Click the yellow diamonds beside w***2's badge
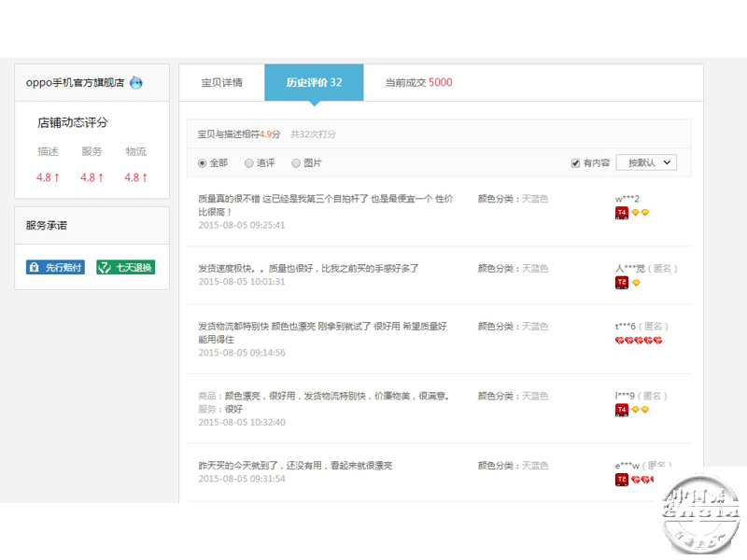This screenshot has height=560, width=747. point(640,213)
